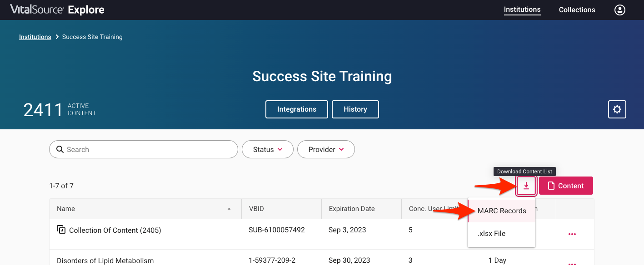Open the institution settings gear icon
Screen dimensions: 644x265
(x=617, y=109)
